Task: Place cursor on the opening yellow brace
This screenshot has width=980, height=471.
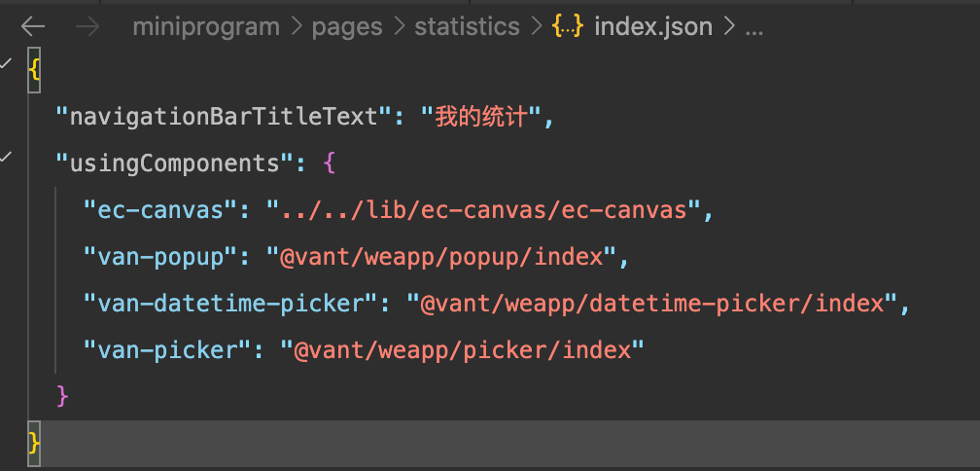Action: [34, 70]
